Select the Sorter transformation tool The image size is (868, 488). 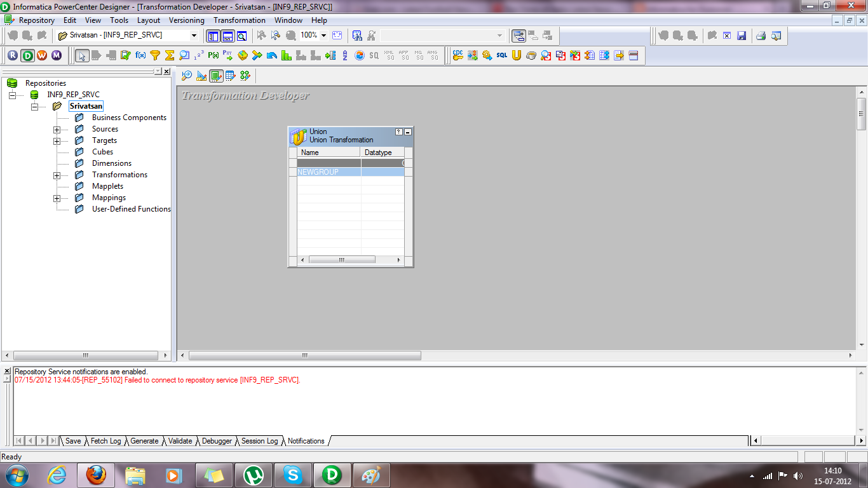pyautogui.click(x=344, y=55)
